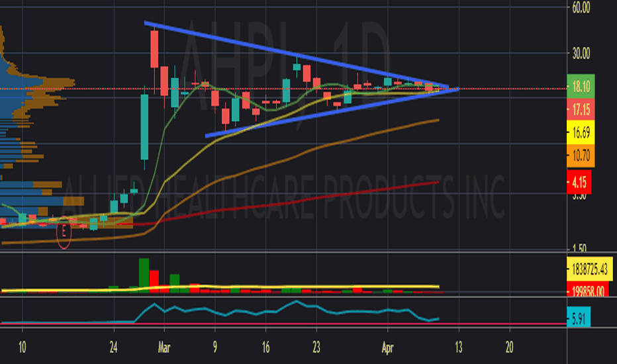Click the '23' date axis label
This screenshot has height=364, width=617.
[316, 347]
